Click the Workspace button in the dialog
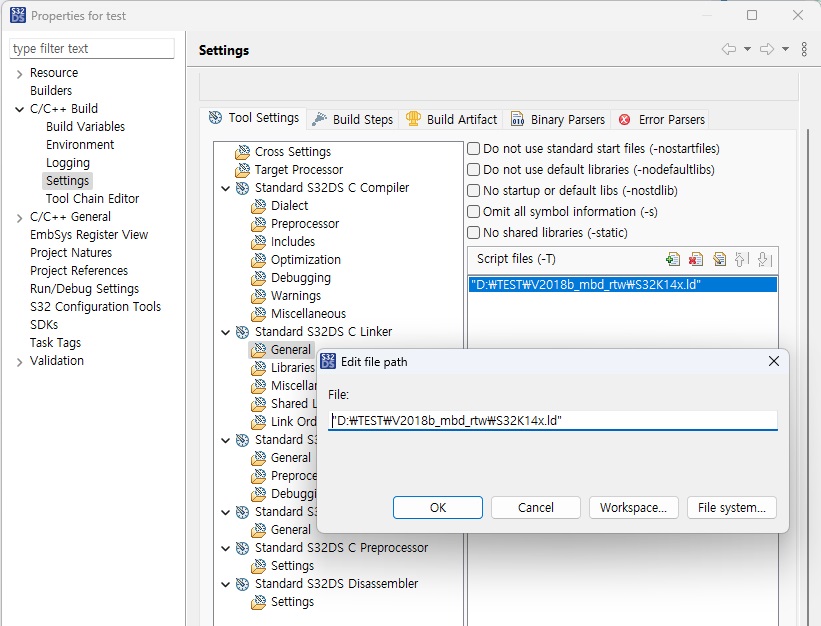This screenshot has height=626, width=821. [x=633, y=507]
